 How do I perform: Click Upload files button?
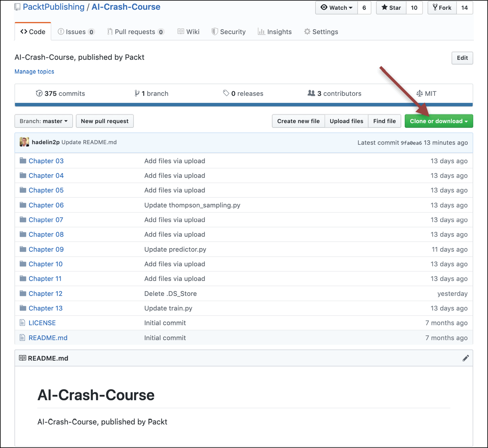(347, 121)
